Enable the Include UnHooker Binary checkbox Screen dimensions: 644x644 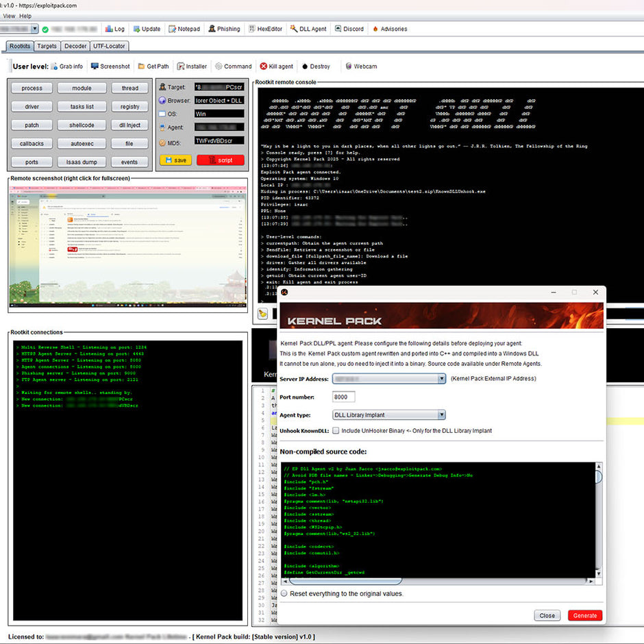[x=335, y=431]
